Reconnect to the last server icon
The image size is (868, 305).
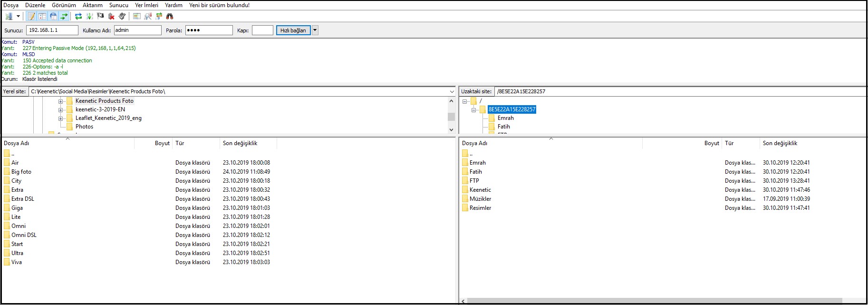(x=122, y=16)
